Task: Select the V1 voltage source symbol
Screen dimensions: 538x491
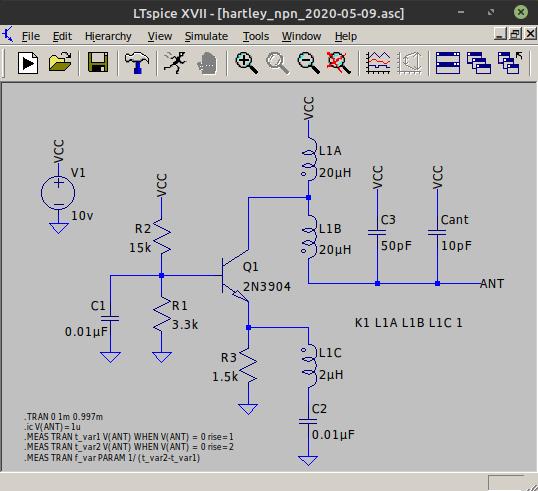Action: point(58,192)
